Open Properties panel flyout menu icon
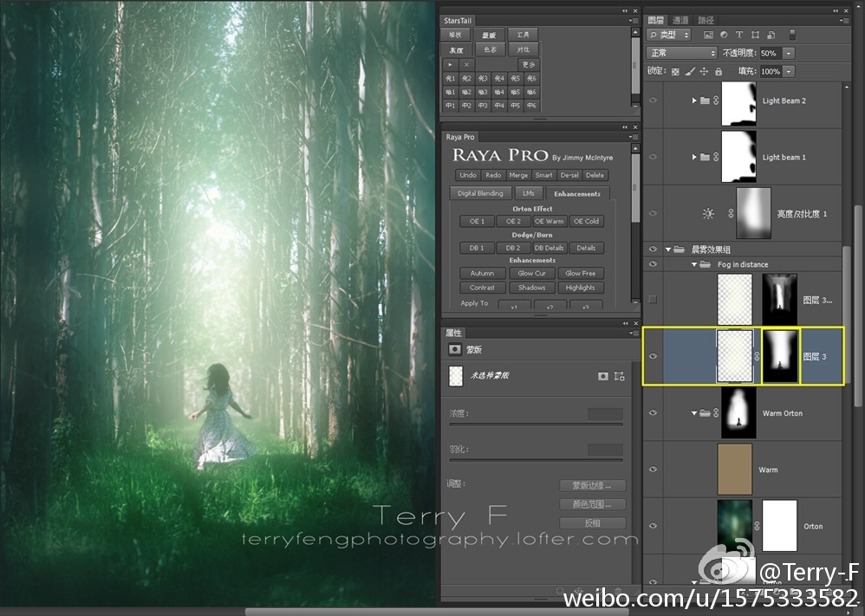865x616 pixels. click(632, 333)
